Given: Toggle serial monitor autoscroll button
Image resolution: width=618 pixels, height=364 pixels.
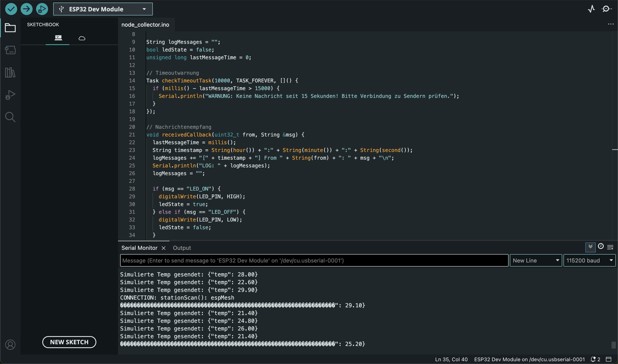Looking at the screenshot, I should point(590,247).
